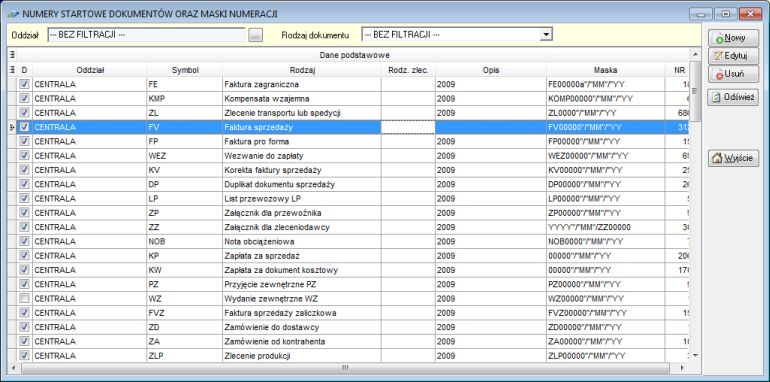770x382 pixels.
Task: Click the 'Duplikat dokumentu sprzedaży' cell
Action: pyautogui.click(x=302, y=184)
